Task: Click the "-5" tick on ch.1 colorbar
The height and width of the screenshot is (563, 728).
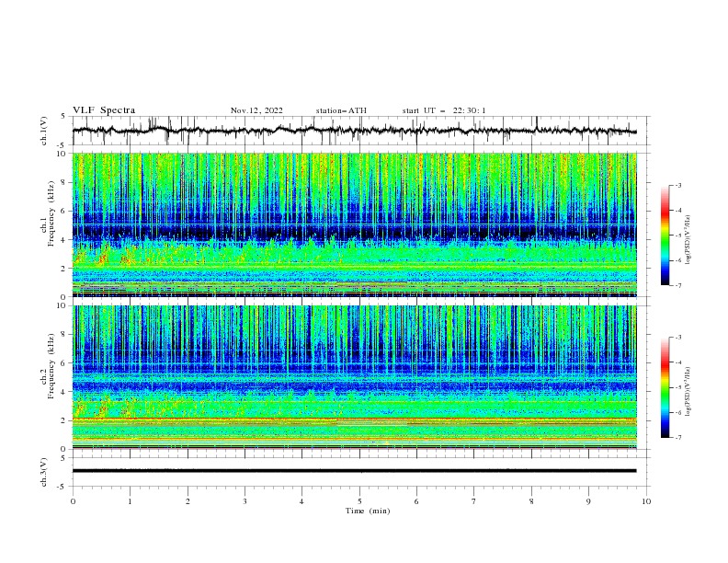Action: (x=678, y=236)
